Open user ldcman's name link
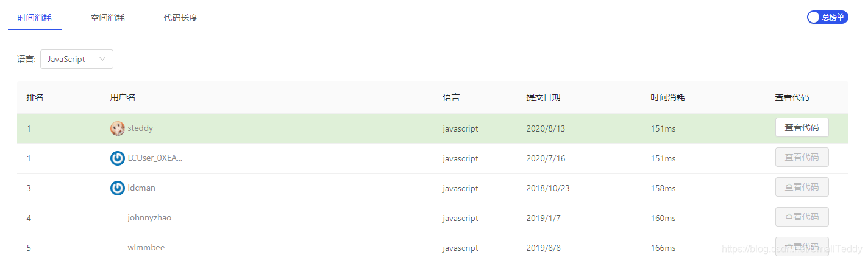Viewport: 868px width, 260px height. pos(141,188)
